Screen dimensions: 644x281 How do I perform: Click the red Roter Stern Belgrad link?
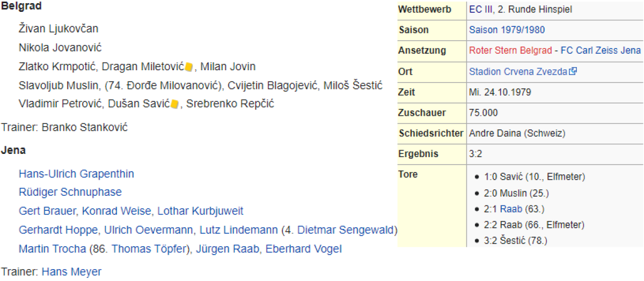pyautogui.click(x=510, y=50)
